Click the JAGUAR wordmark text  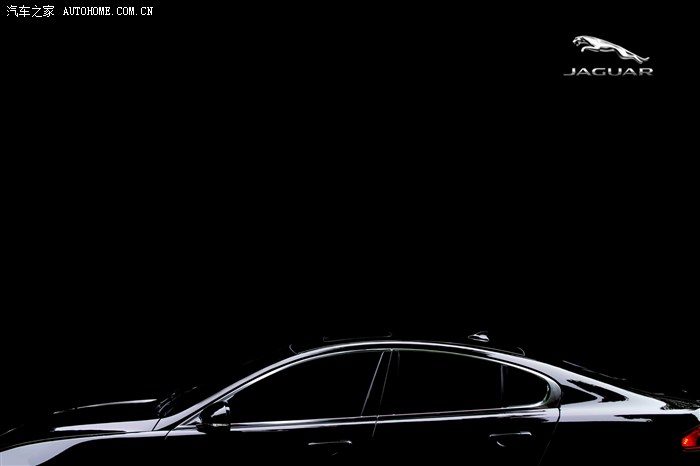[608, 72]
